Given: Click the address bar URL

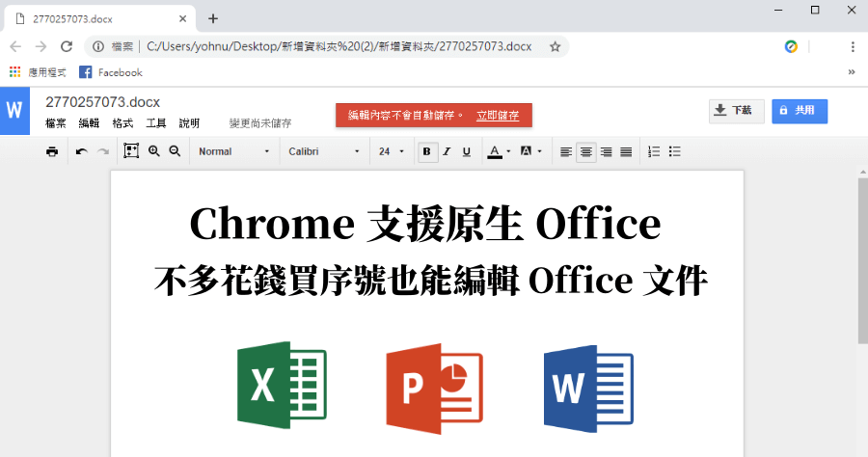Looking at the screenshot, I should pyautogui.click(x=339, y=46).
